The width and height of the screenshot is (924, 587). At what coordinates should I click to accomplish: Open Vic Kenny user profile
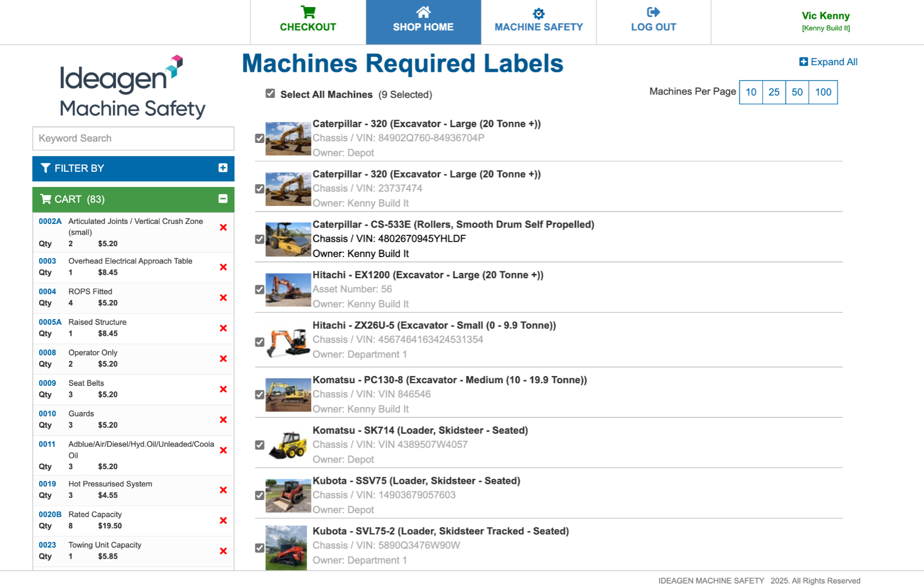click(826, 16)
